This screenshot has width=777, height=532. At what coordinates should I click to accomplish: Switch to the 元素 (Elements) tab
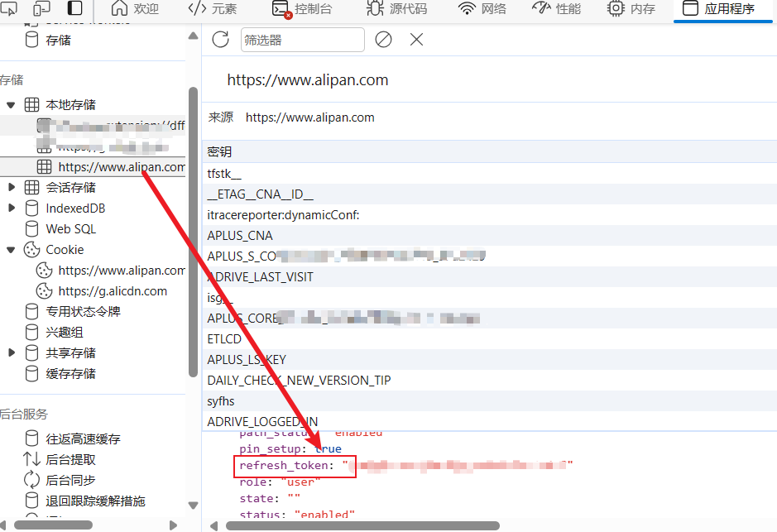click(x=213, y=8)
